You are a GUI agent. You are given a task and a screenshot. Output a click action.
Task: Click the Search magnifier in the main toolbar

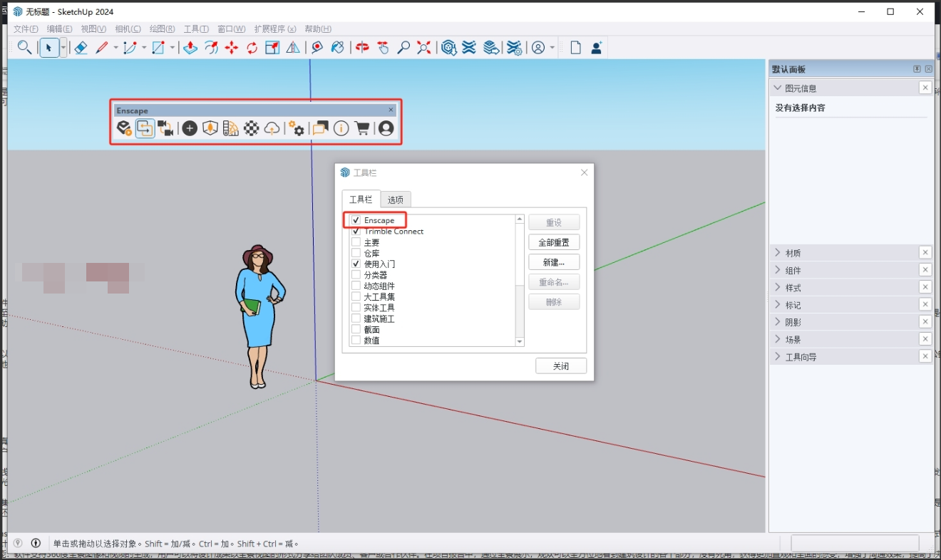pyautogui.click(x=24, y=48)
